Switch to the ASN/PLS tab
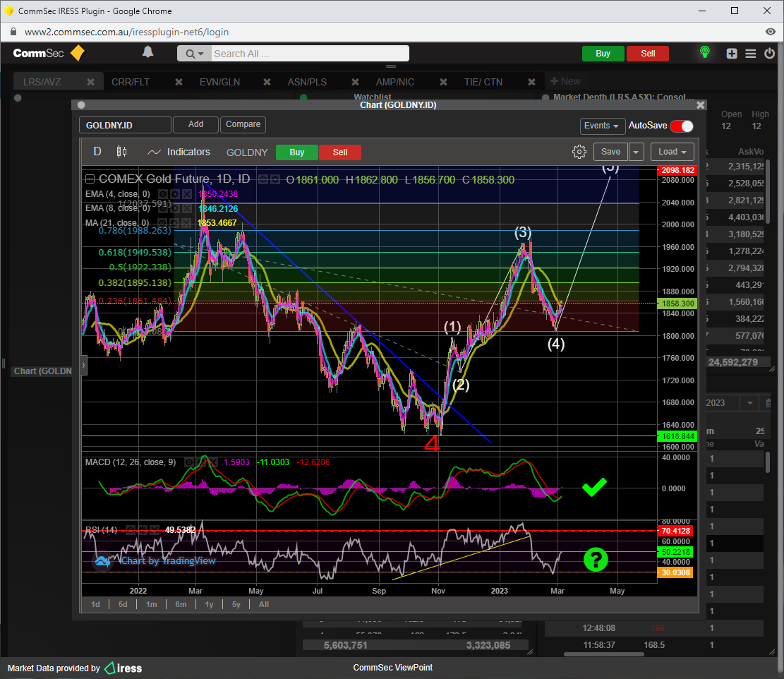The height and width of the screenshot is (679, 784). point(307,82)
